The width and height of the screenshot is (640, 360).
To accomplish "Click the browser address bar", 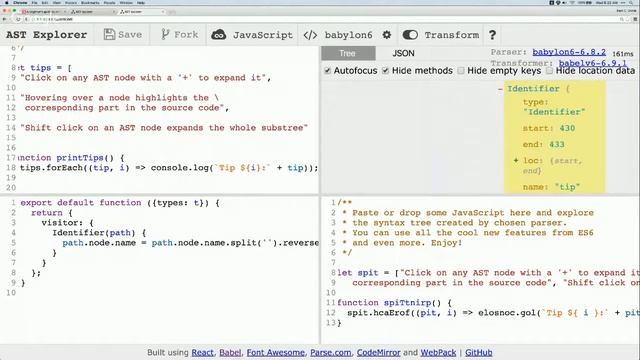I will click(x=324, y=19).
